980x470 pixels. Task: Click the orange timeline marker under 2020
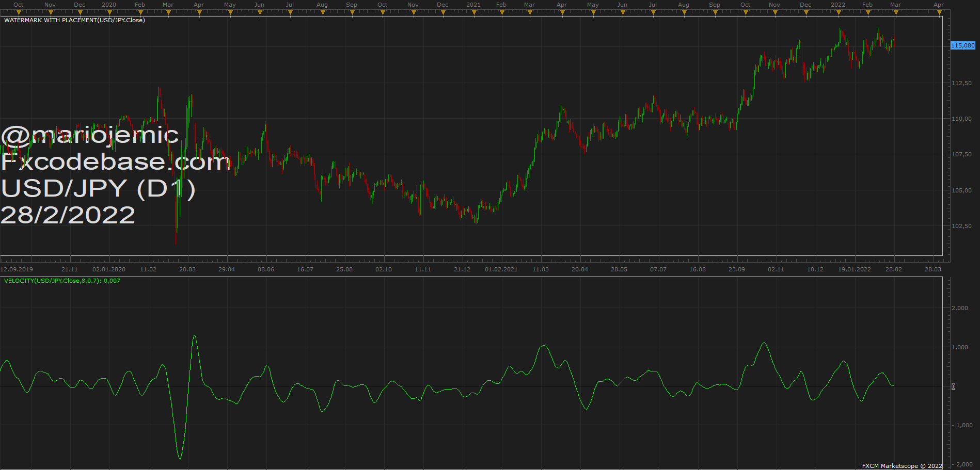pyautogui.click(x=108, y=12)
